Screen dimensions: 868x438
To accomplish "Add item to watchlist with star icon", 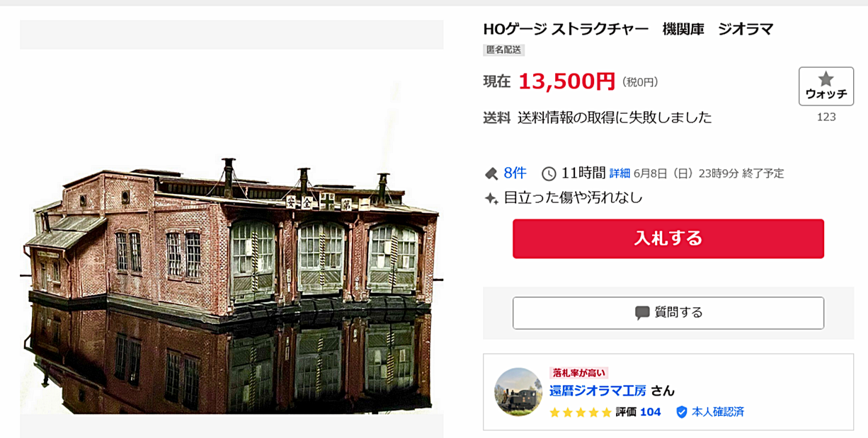I will 826,86.
